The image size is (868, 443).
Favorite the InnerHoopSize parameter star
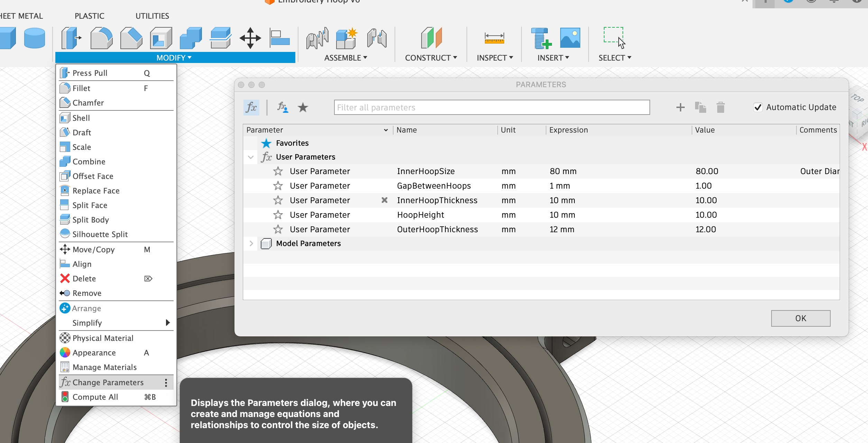[x=278, y=171]
